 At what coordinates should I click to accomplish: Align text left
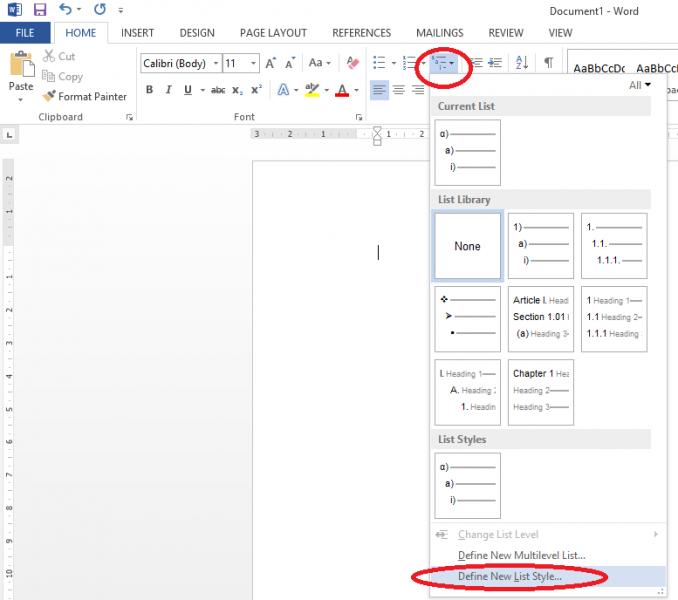pos(379,90)
